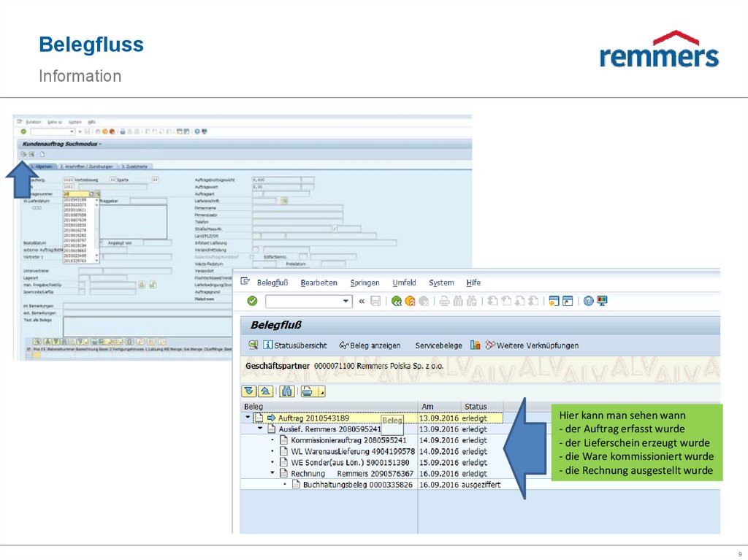Image resolution: width=748 pixels, height=560 pixels.
Task: Select the WE Sonder(aus Lön.) 5000151380 row
Action: tap(372, 462)
